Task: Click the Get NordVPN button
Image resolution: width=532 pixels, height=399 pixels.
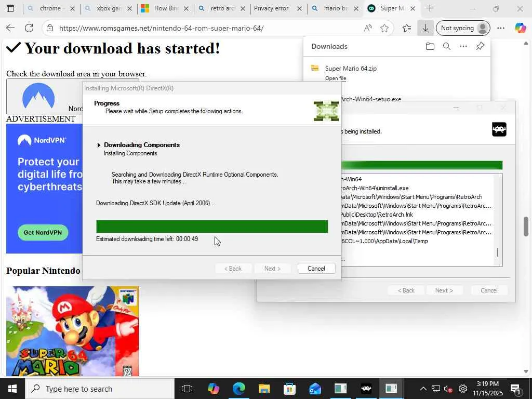Action: [x=43, y=232]
